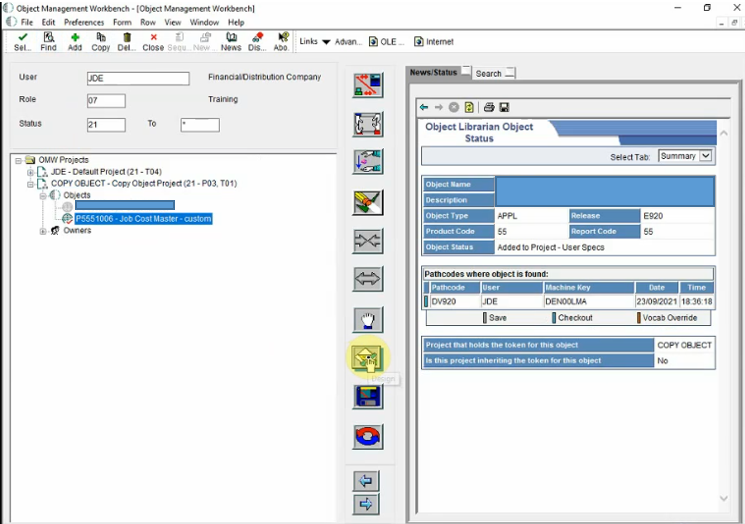This screenshot has height=524, width=745.
Task: Collapse the COPY OBJECT project node
Action: click(30, 184)
